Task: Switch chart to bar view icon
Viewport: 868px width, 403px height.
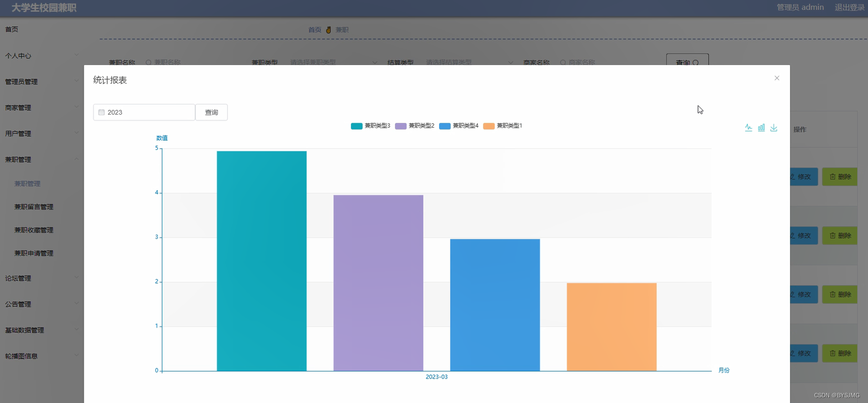Action: (761, 128)
